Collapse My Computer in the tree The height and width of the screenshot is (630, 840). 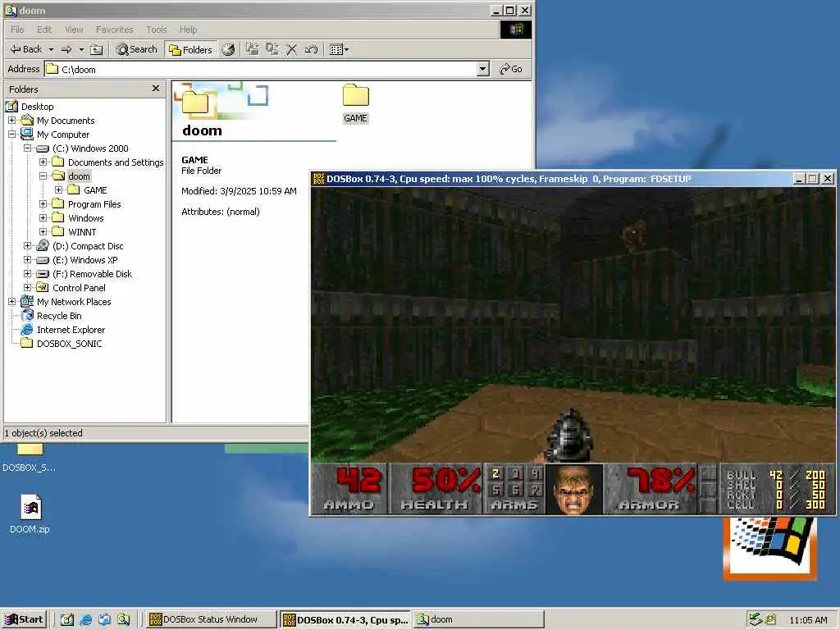coord(11,135)
